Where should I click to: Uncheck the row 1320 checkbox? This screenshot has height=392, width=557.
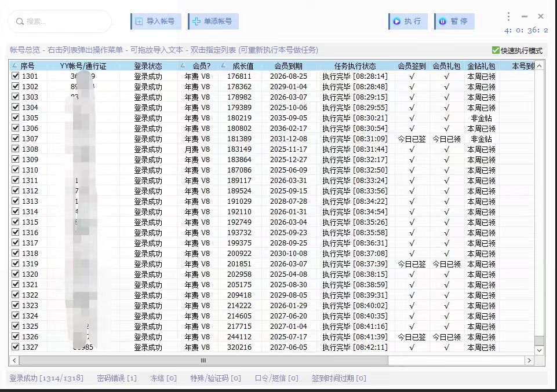(x=15, y=274)
